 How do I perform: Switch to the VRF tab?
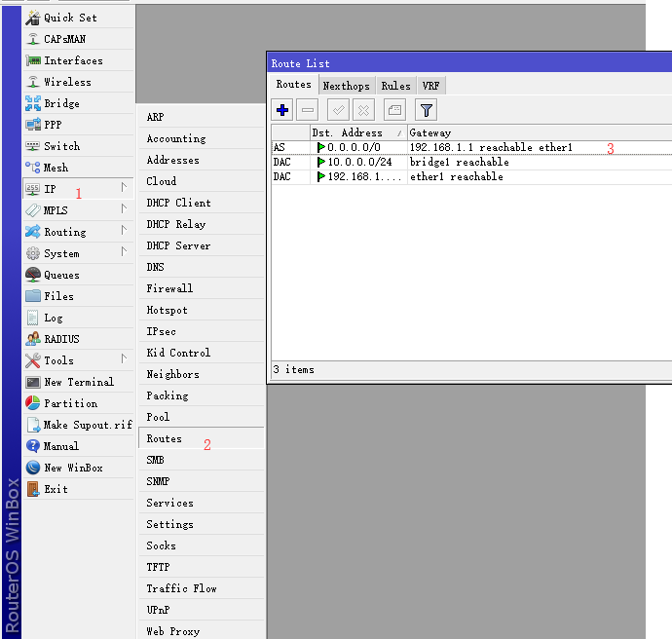tap(430, 86)
